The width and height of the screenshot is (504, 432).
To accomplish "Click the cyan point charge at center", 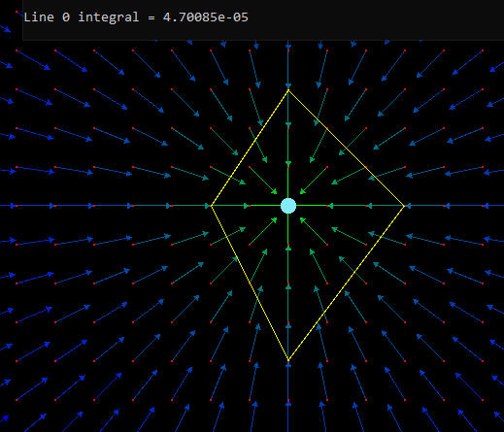I will pyautogui.click(x=288, y=206).
